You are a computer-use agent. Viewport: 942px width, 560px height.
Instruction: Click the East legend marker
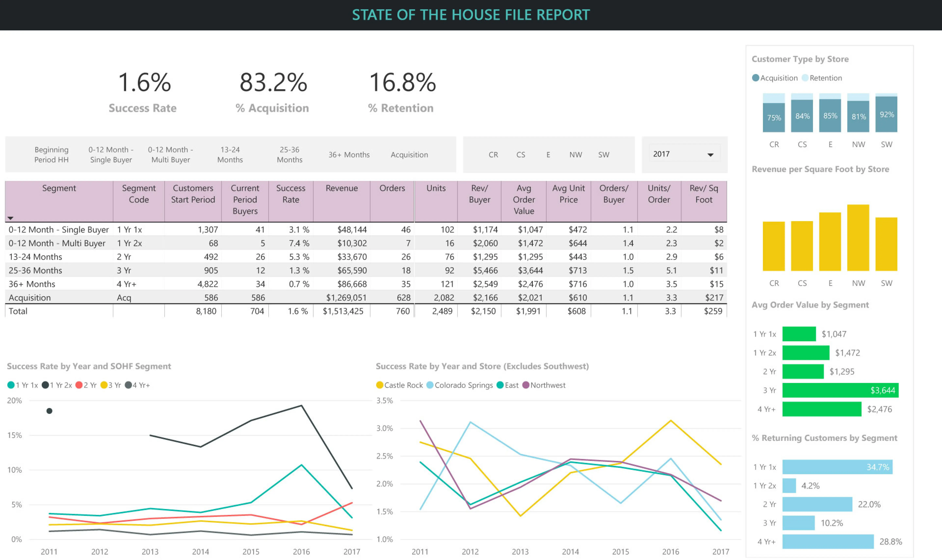[500, 385]
